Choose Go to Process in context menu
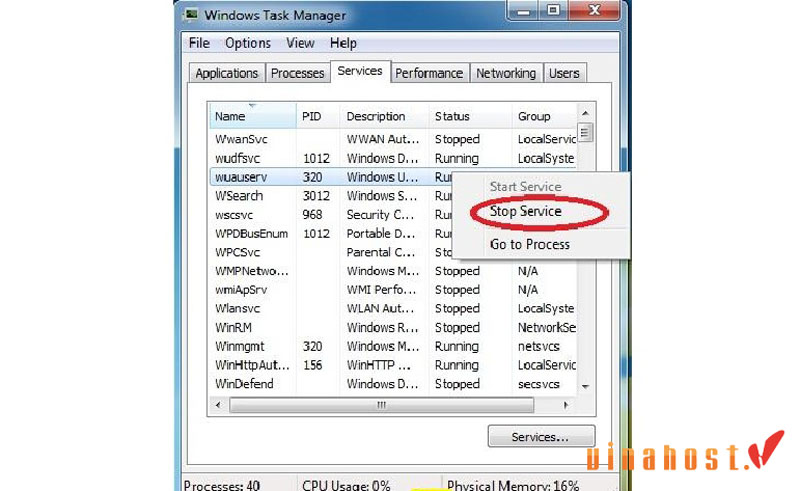Screen dimensions: 800x491 (530, 244)
